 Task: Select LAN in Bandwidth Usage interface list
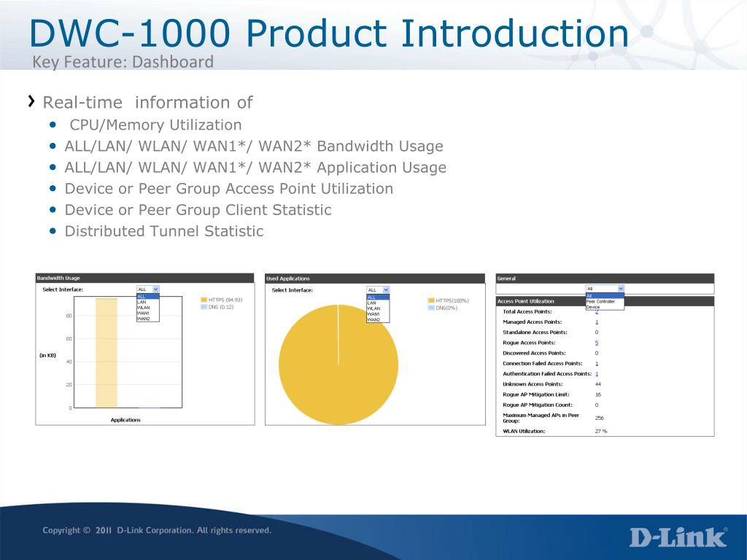coord(147,302)
